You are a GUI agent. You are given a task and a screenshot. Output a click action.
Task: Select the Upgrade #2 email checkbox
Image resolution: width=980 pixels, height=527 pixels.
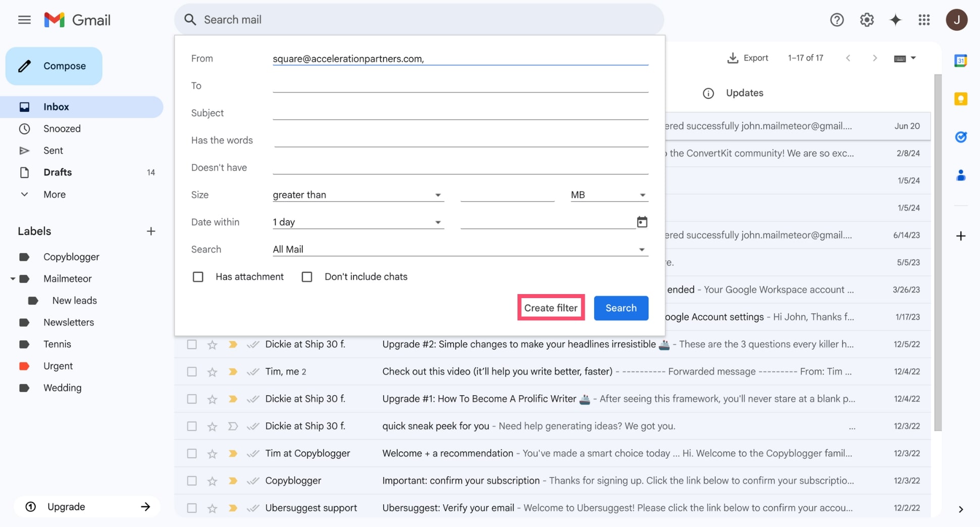click(192, 345)
